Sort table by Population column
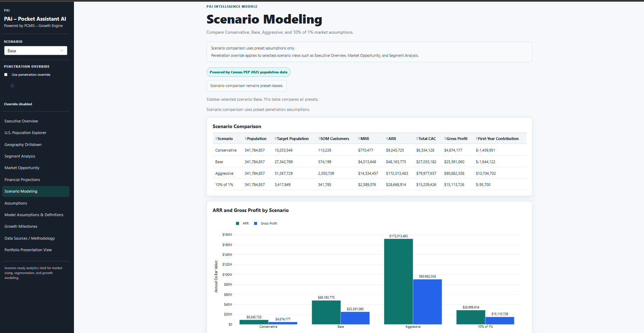The image size is (644, 333). tap(256, 139)
